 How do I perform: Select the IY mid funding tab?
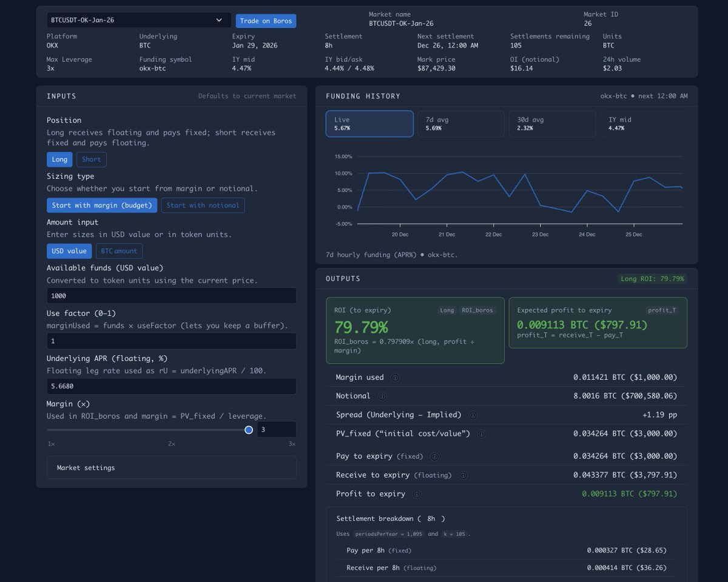coord(644,124)
